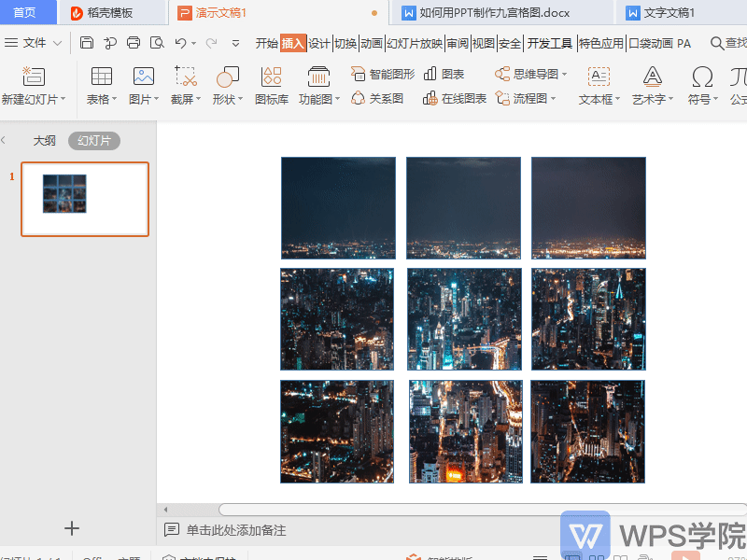
Task: Expand the New Slide dropdown arrow
Action: tap(63, 99)
